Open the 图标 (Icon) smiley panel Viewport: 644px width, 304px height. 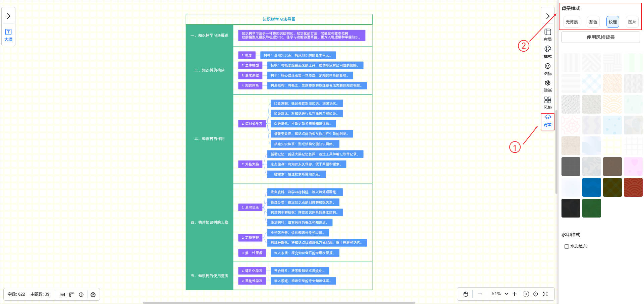pyautogui.click(x=547, y=69)
